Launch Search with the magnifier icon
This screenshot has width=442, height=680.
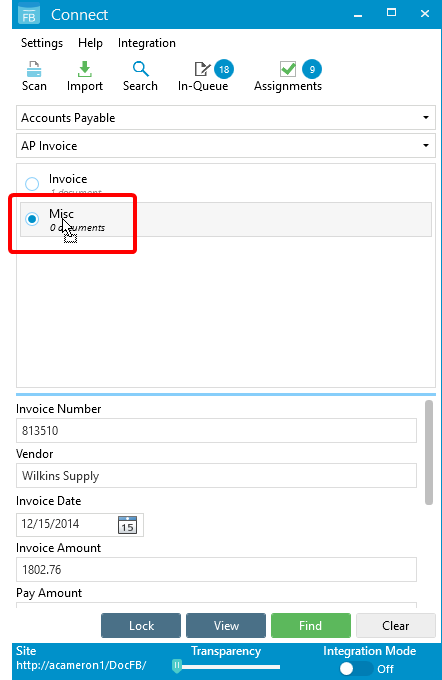[141, 69]
